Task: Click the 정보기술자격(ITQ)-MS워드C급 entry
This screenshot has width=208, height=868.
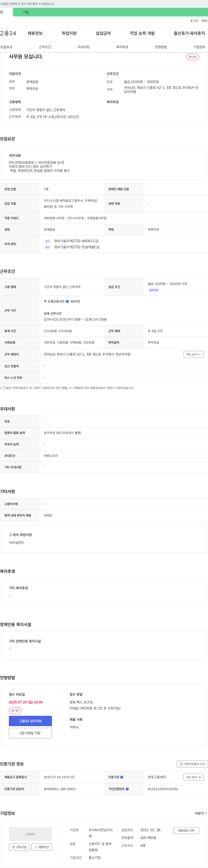Action: coord(76,241)
